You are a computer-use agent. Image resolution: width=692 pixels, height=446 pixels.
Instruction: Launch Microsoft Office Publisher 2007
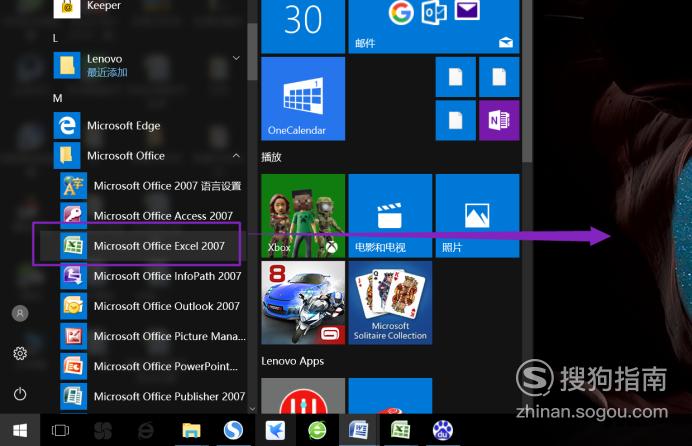coord(153,396)
